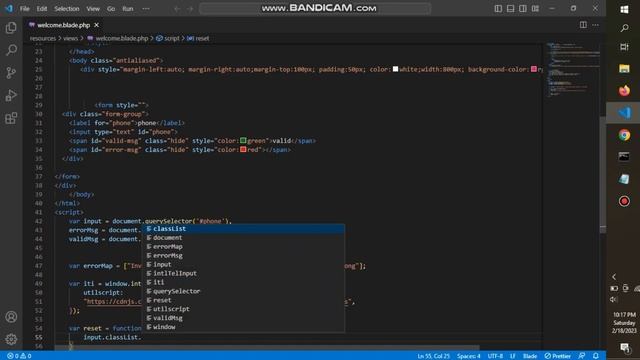Go back using the navigation arrow
Image resolution: width=640 pixels, height=360 pixels.
tap(177, 9)
